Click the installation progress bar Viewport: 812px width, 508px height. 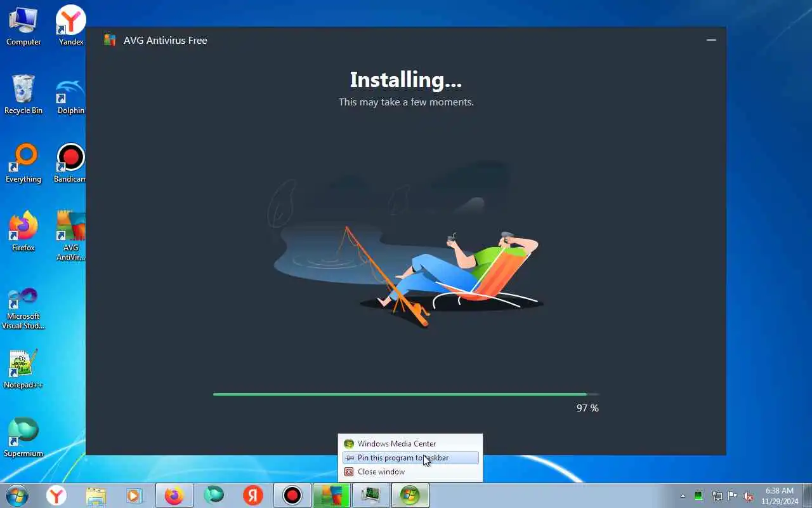(x=406, y=394)
